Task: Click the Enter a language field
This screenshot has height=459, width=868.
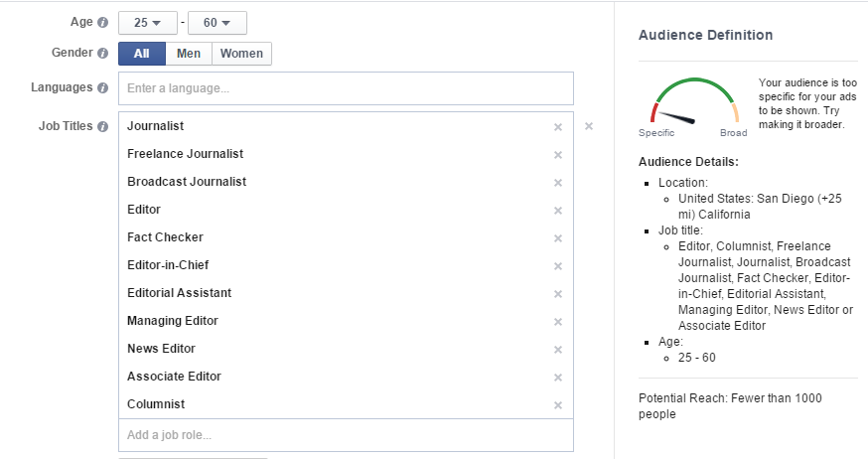Action: [x=346, y=88]
